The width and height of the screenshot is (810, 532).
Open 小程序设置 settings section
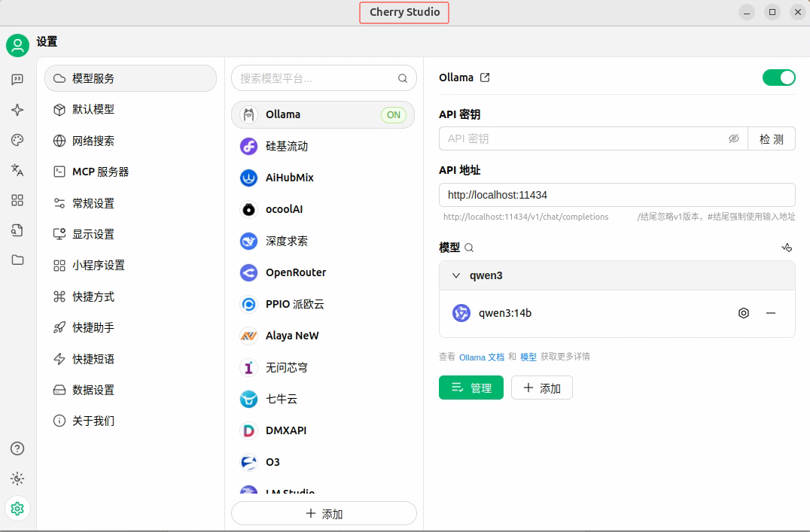pyautogui.click(x=131, y=265)
